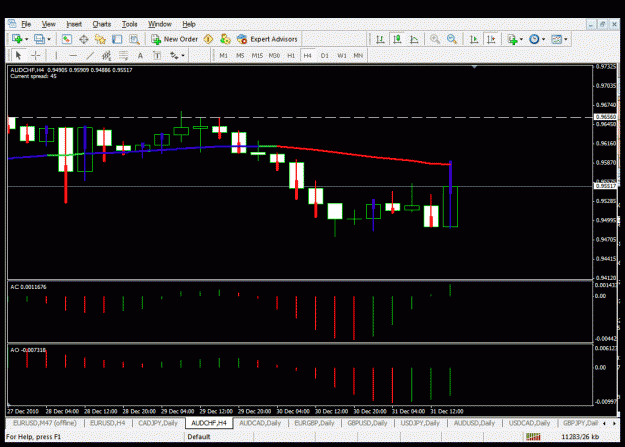625x447 pixels.
Task: Click the clock Periods icon
Action: pyautogui.click(x=534, y=39)
